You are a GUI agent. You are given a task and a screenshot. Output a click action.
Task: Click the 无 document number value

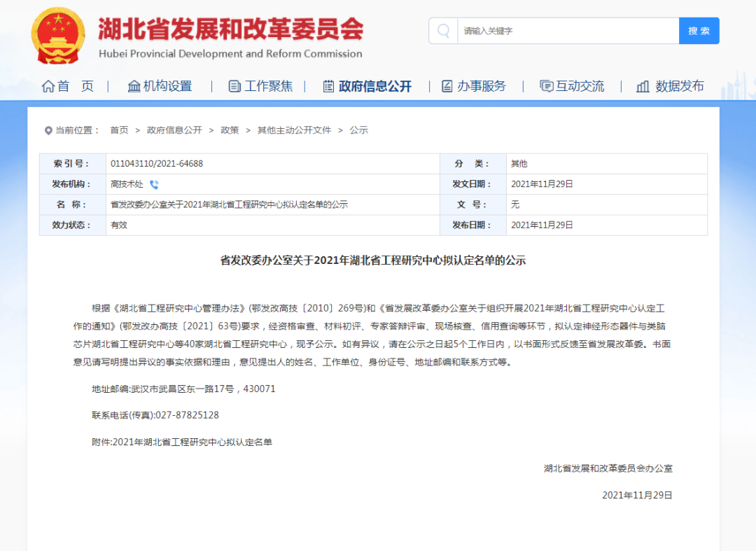click(x=515, y=204)
